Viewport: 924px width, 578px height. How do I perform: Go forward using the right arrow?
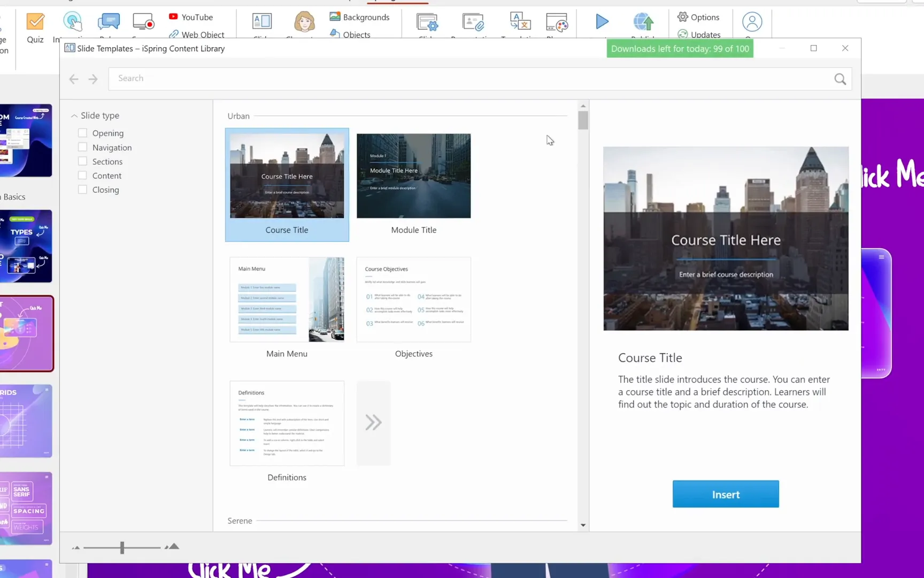click(x=93, y=79)
